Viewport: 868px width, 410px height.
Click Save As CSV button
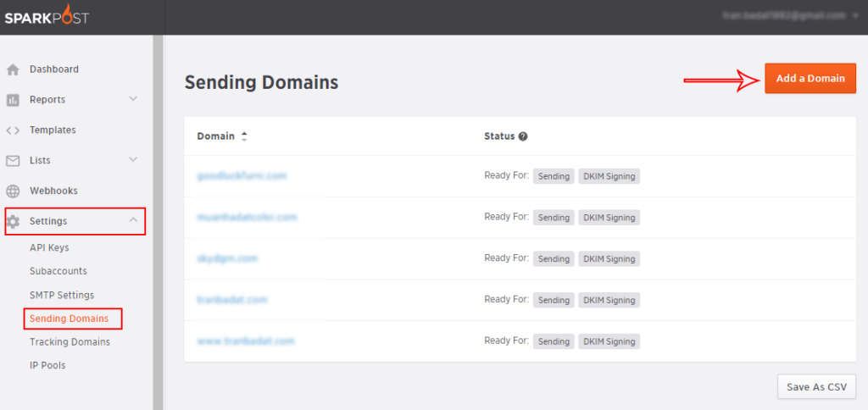click(x=815, y=387)
